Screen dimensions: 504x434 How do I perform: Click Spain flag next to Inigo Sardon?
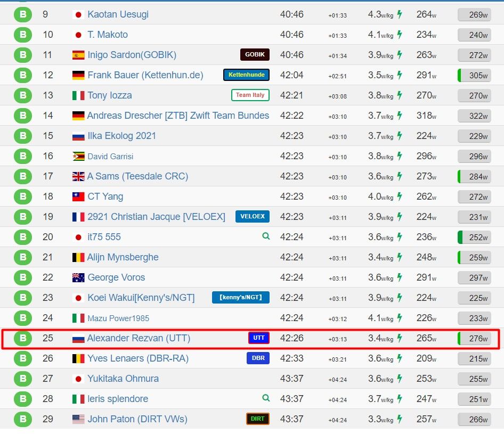78,55
